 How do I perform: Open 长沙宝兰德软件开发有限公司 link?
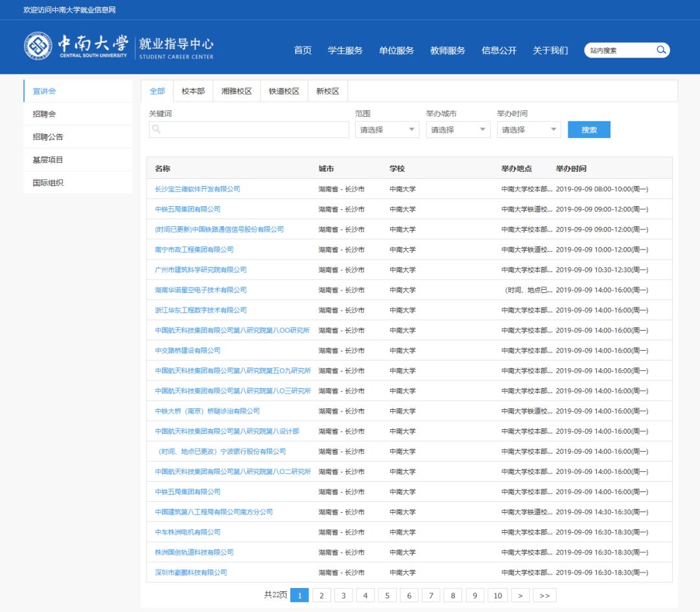pos(197,189)
